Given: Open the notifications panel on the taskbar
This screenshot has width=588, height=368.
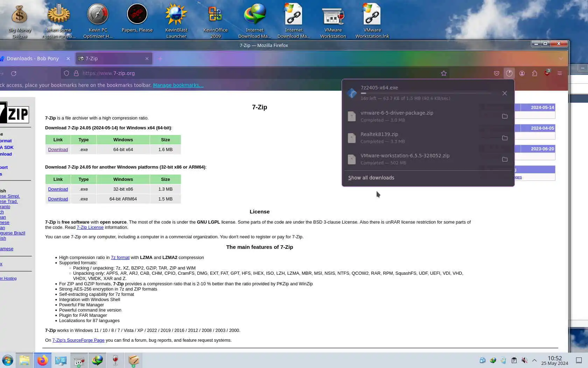Looking at the screenshot, I should (x=579, y=360).
